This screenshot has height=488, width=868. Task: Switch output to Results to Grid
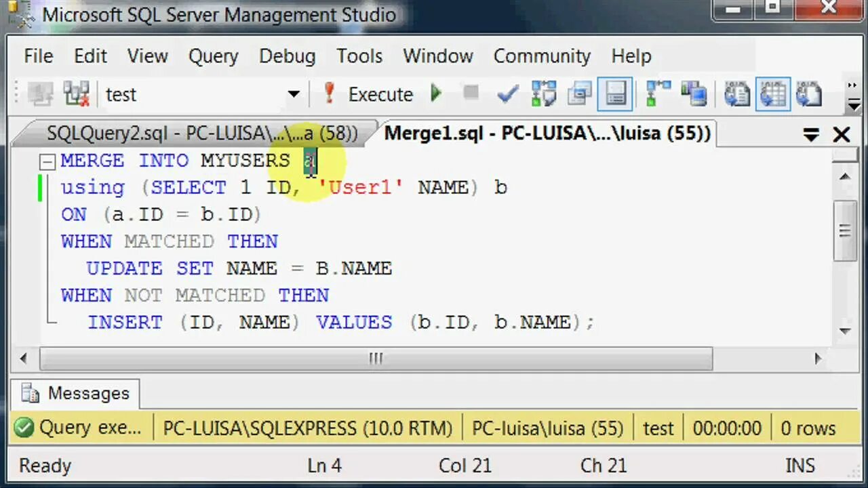(772, 94)
